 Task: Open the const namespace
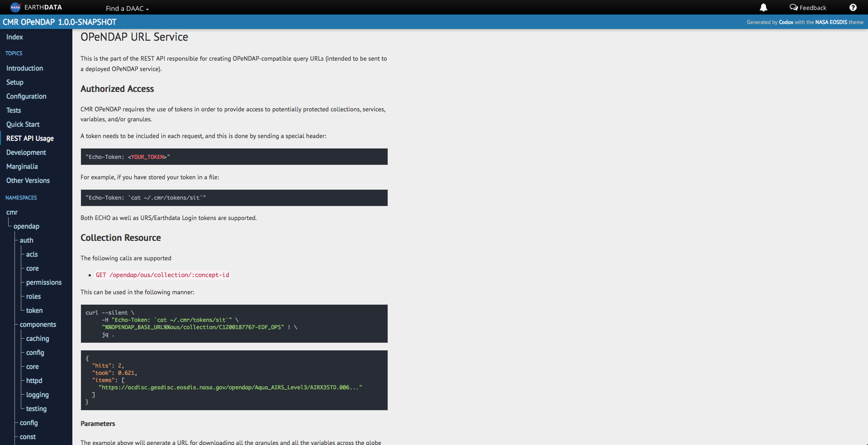pyautogui.click(x=28, y=437)
